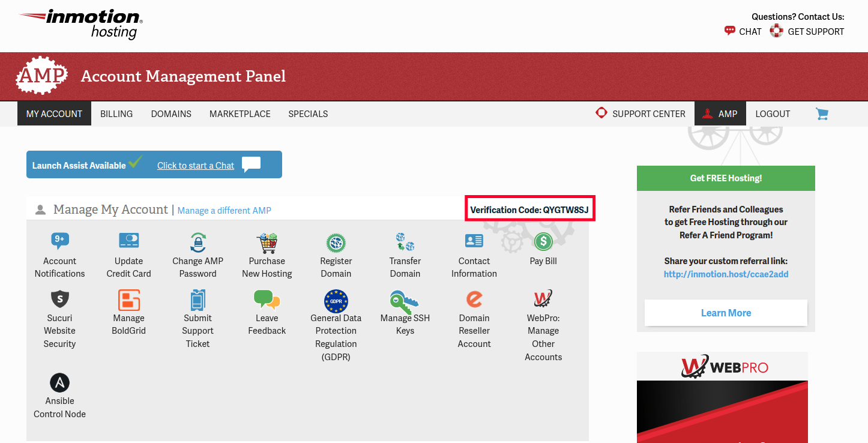Open the custom referral link
The height and width of the screenshot is (443, 868).
726,274
